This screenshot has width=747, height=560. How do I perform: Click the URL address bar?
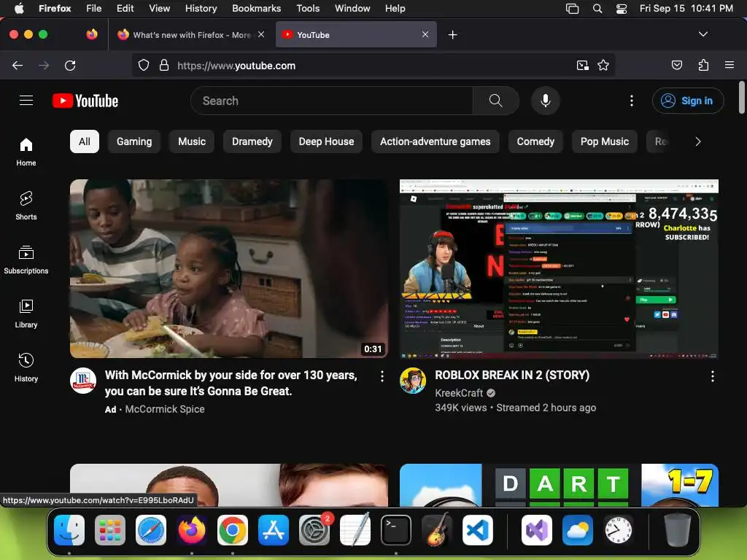click(x=373, y=65)
